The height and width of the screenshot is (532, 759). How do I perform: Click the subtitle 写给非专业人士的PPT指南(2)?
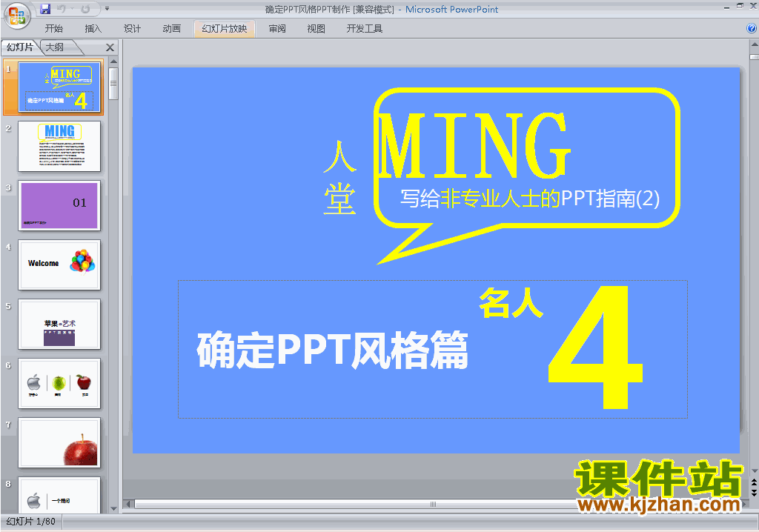529,199
